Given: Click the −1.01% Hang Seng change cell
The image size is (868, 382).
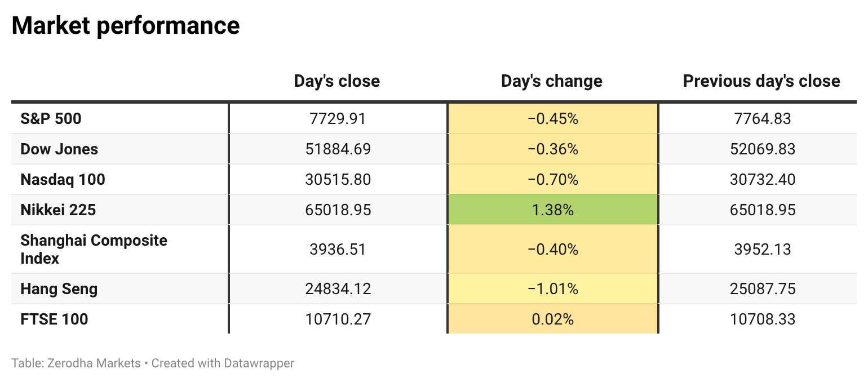Looking at the screenshot, I should tap(552, 289).
